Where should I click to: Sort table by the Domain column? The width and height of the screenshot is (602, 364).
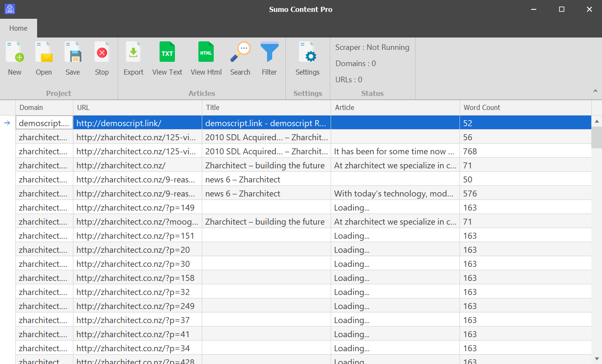tap(44, 107)
